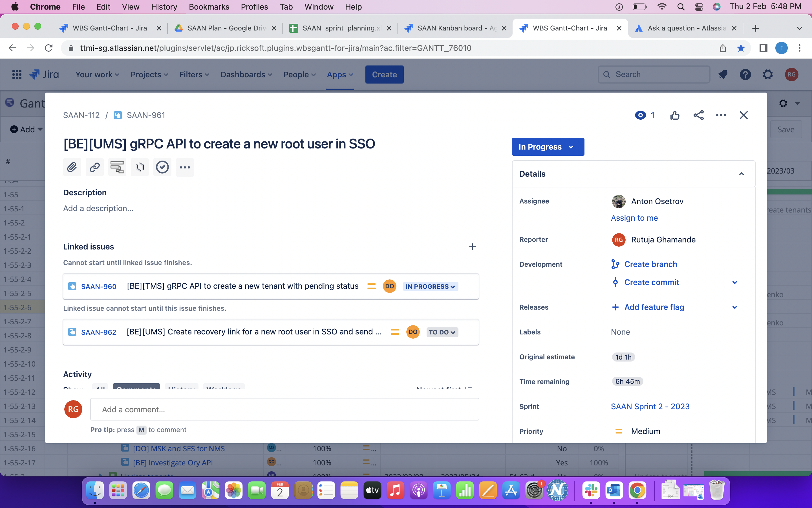
Task: Click the link issue chain icon
Action: pyautogui.click(x=95, y=167)
